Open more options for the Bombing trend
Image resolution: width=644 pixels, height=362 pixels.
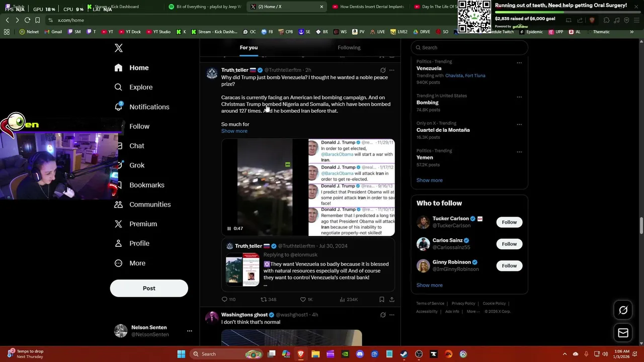coord(519,97)
